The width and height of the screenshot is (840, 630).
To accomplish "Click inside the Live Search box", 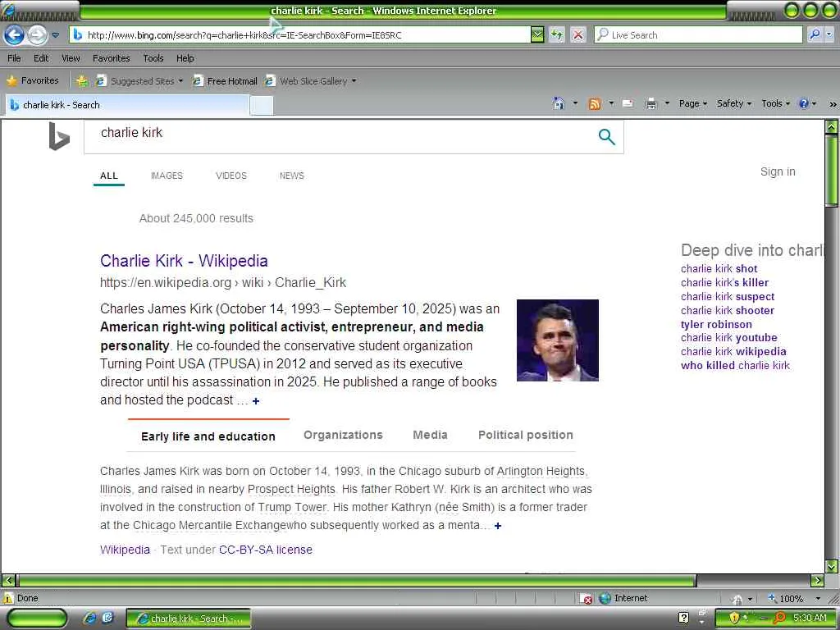I will pyautogui.click(x=699, y=35).
